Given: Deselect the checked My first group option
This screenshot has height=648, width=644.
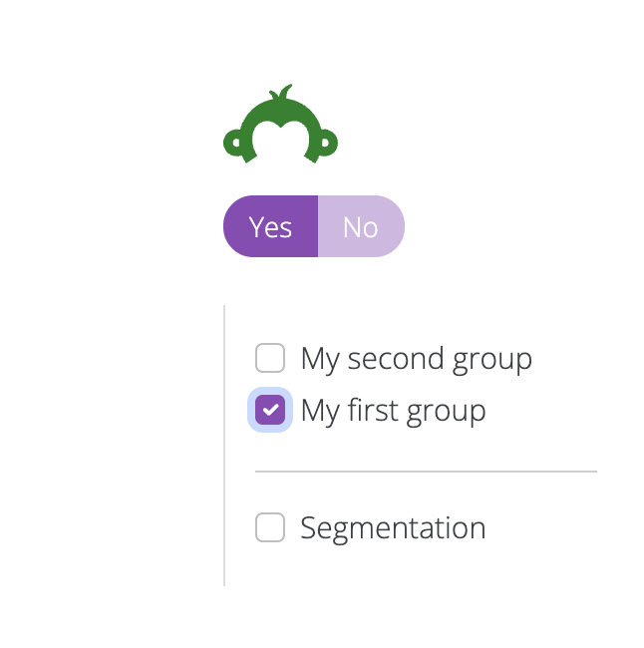Looking at the screenshot, I should [x=270, y=410].
